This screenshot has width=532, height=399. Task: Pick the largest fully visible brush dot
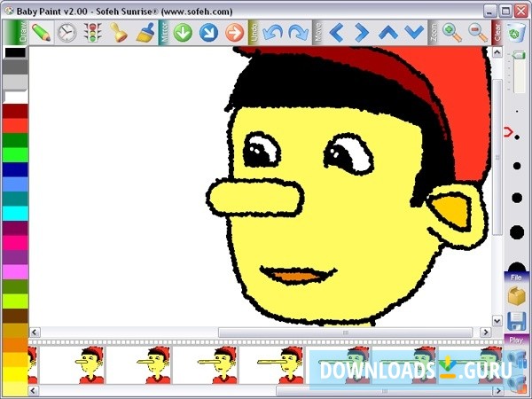[517, 232]
